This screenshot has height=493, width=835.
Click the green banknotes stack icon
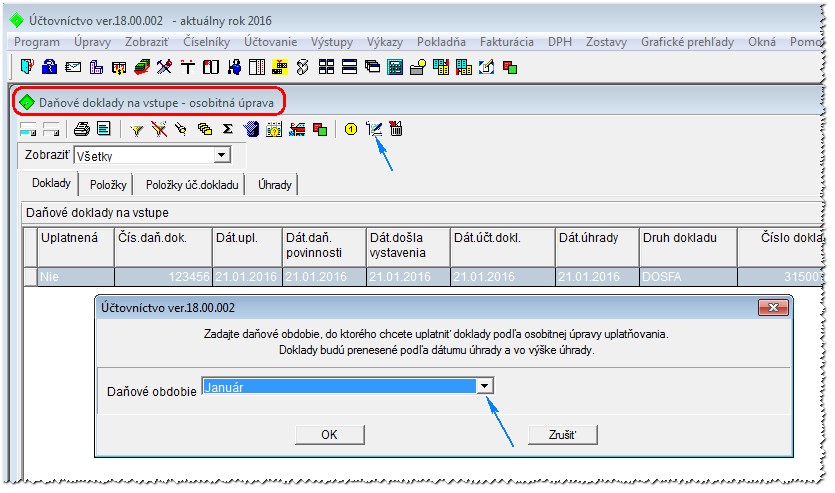[142, 67]
